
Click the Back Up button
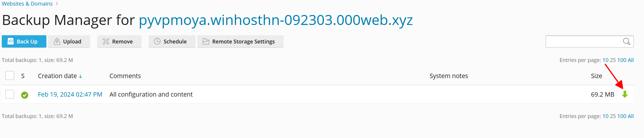[x=24, y=41]
